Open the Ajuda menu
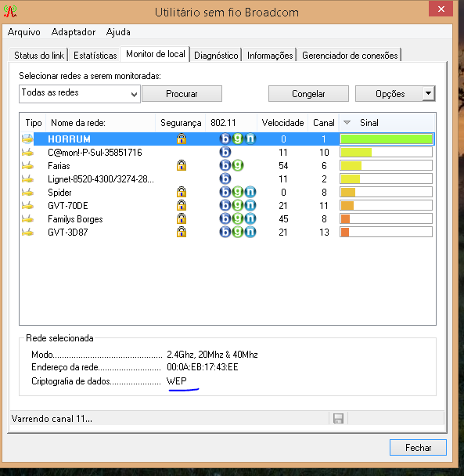Viewport: 464px width, 476px height. pos(118,32)
